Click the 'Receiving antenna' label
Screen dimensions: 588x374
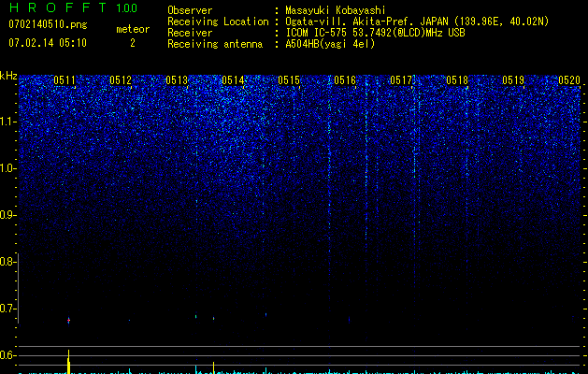click(215, 44)
